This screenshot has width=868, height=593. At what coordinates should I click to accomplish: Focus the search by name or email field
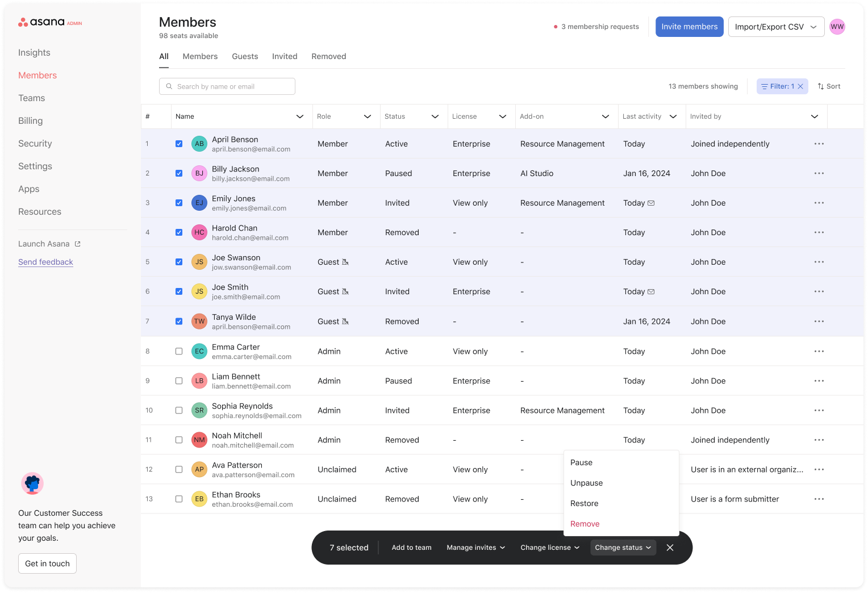(x=227, y=86)
